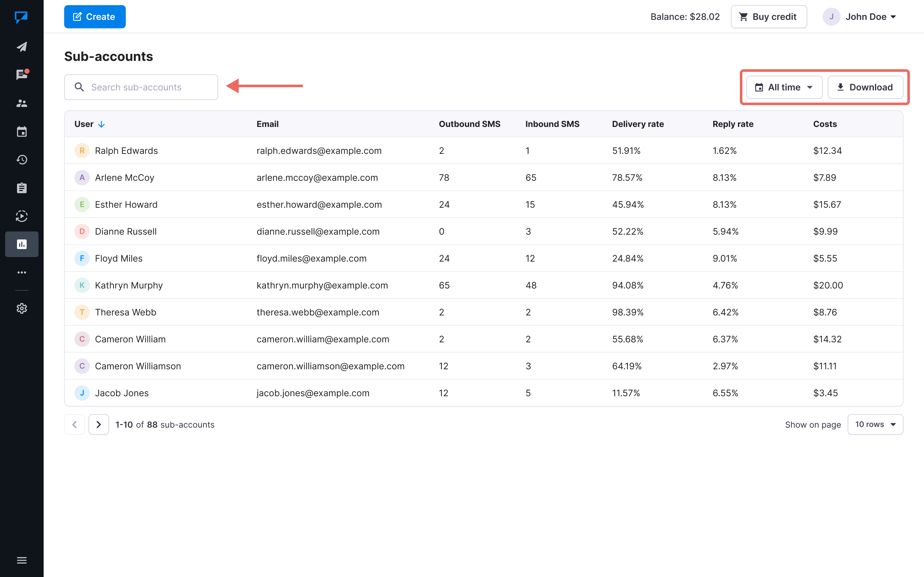924x577 pixels.
Task: Open the Compose paper plane sidebar icon
Action: tap(22, 47)
